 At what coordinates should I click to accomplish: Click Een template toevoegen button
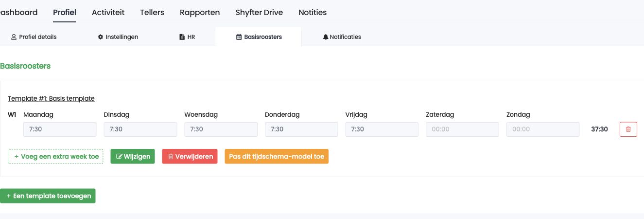click(48, 196)
